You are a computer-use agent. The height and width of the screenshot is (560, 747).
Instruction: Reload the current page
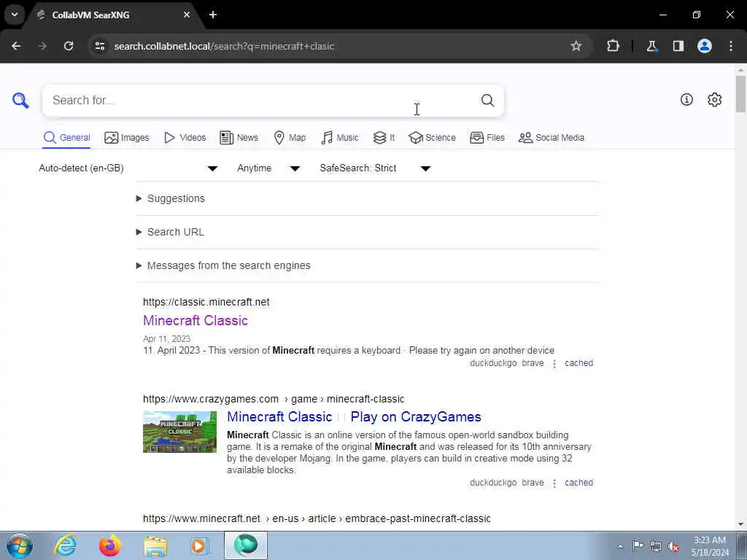[69, 46]
